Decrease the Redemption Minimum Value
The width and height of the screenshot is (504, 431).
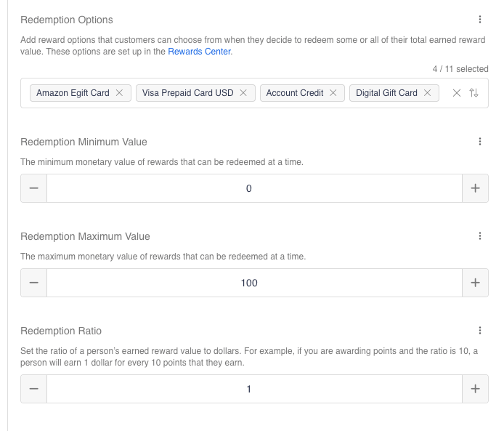click(33, 188)
